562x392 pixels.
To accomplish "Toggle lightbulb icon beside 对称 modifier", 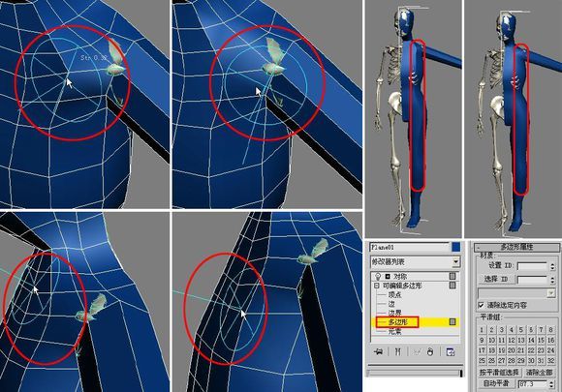I will [x=378, y=277].
